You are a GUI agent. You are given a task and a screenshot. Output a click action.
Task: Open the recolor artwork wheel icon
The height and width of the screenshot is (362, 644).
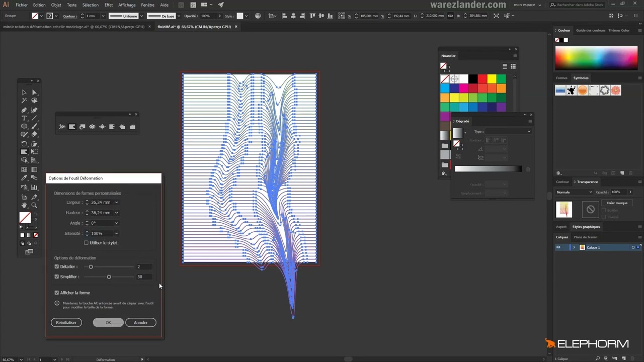click(258, 16)
